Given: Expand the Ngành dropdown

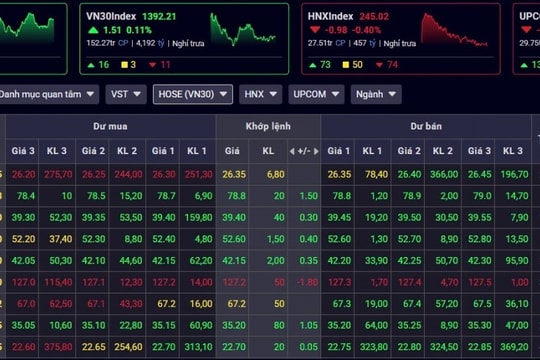Looking at the screenshot, I should point(376,94).
